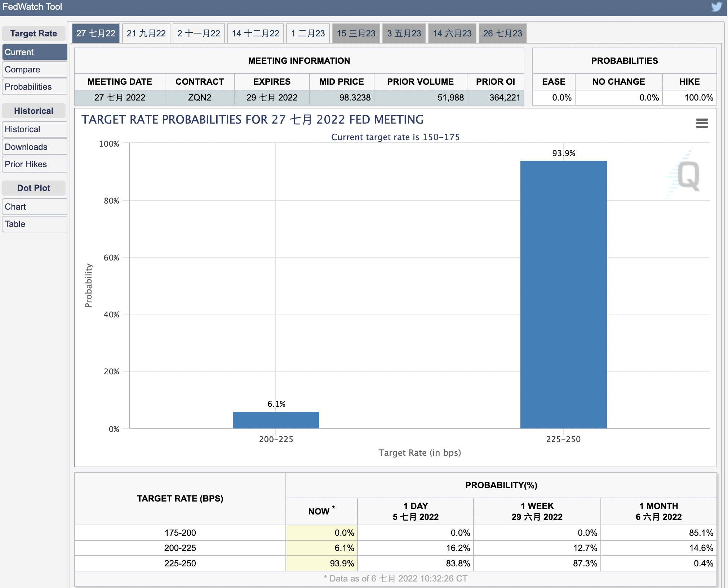Click the NOW 6.1% cell
This screenshot has width=728, height=588.
(321, 548)
